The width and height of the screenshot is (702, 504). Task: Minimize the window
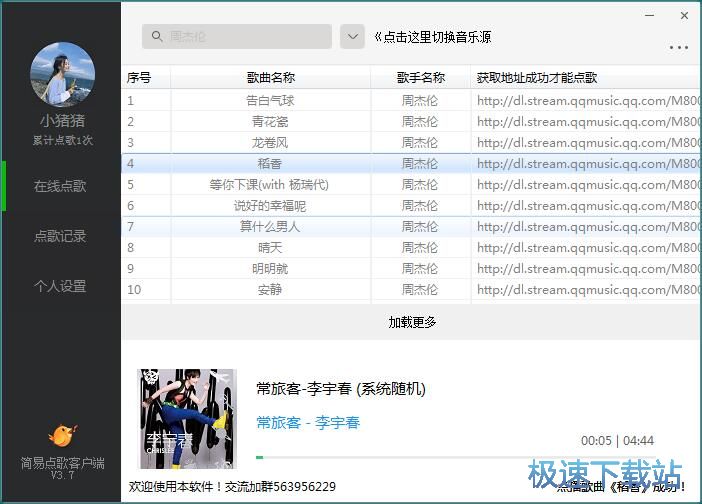tap(650, 15)
